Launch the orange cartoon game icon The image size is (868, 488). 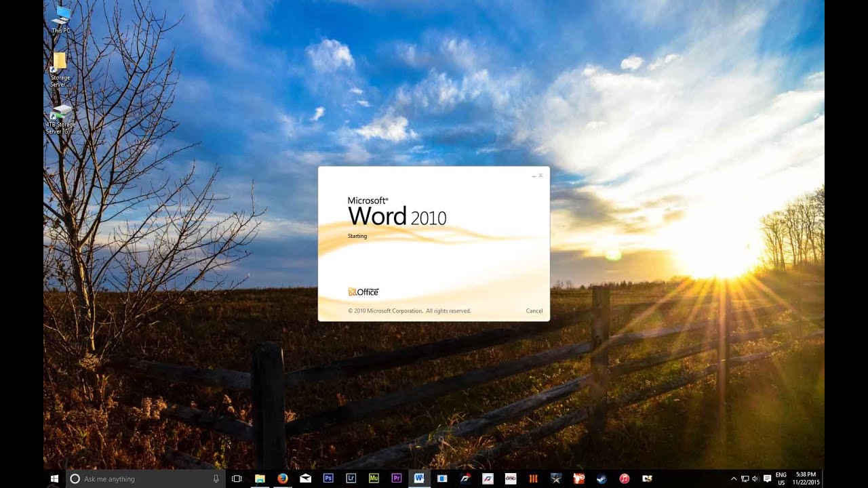[x=579, y=479]
